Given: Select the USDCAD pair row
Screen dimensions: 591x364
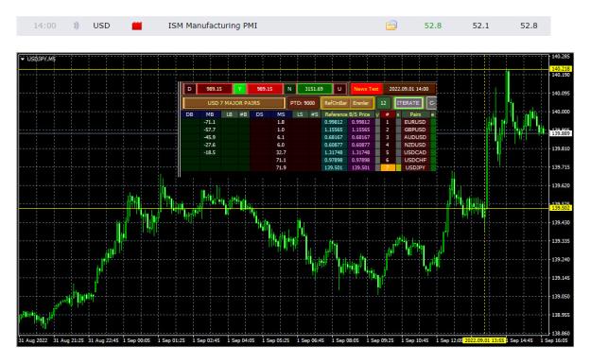Looking at the screenshot, I should coord(415,152).
